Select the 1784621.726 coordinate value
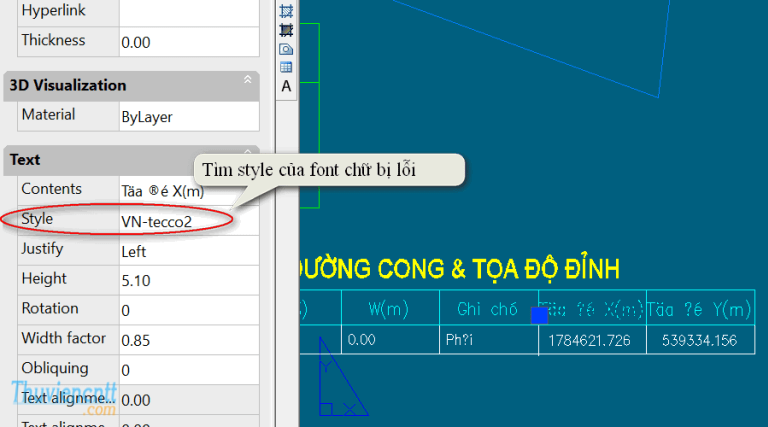The width and height of the screenshot is (768, 427). click(589, 340)
